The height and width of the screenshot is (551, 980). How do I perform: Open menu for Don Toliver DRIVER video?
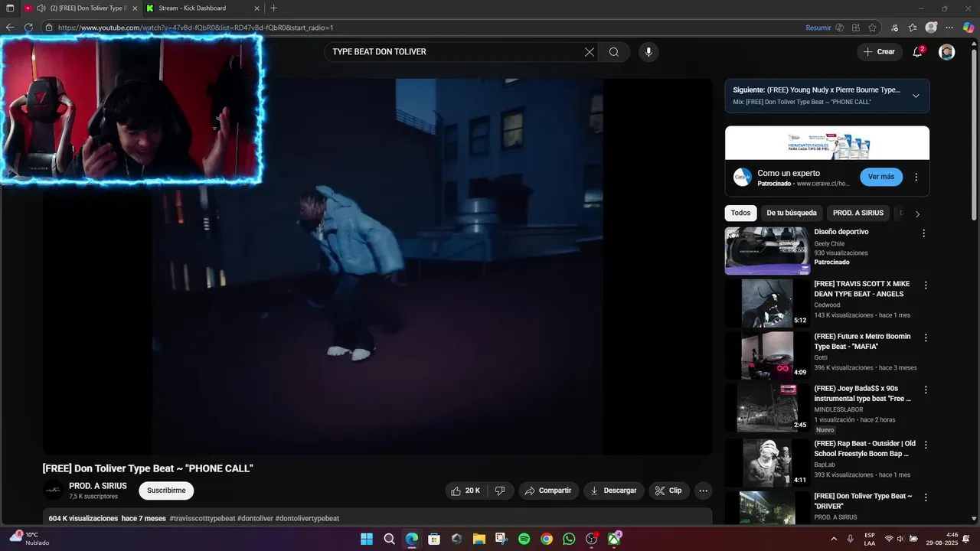(x=926, y=497)
